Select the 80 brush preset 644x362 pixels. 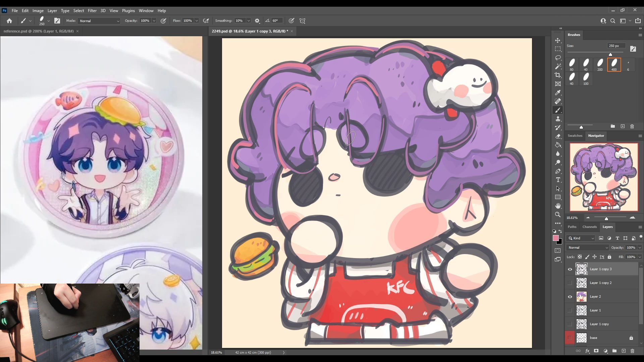tap(572, 65)
